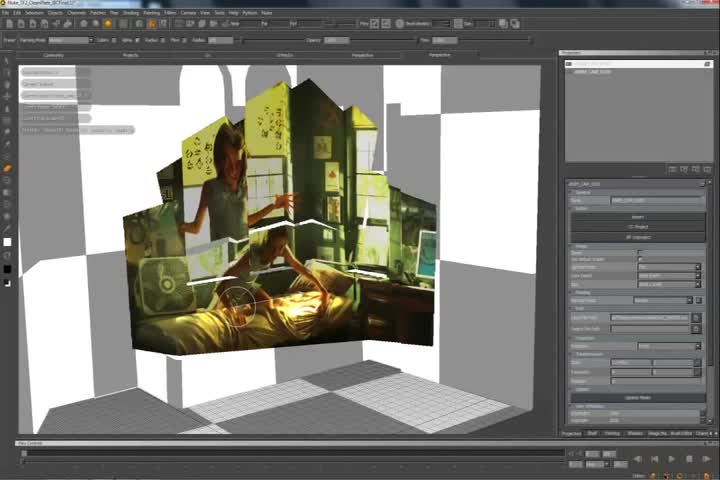Click the orange highlighted icon in top toolbar
The height and width of the screenshot is (480, 720).
152,23
